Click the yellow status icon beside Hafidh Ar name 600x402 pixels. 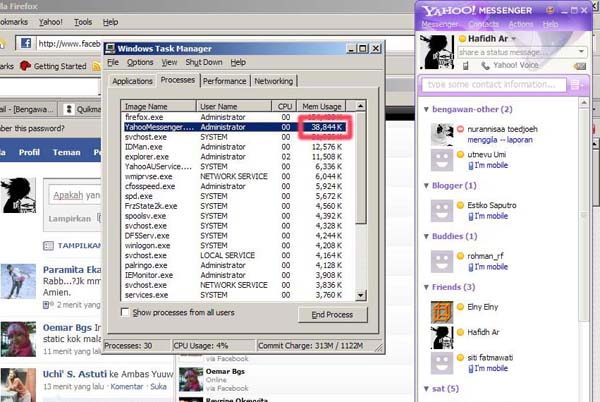click(x=462, y=39)
